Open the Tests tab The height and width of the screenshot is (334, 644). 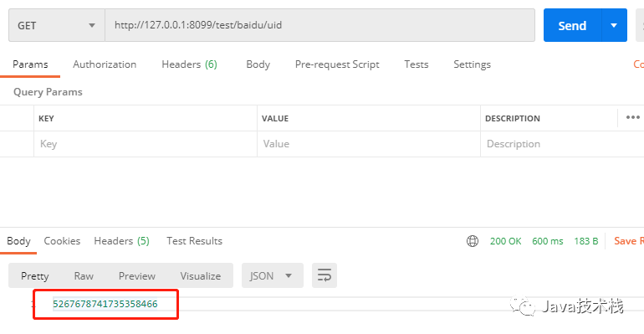tap(416, 64)
